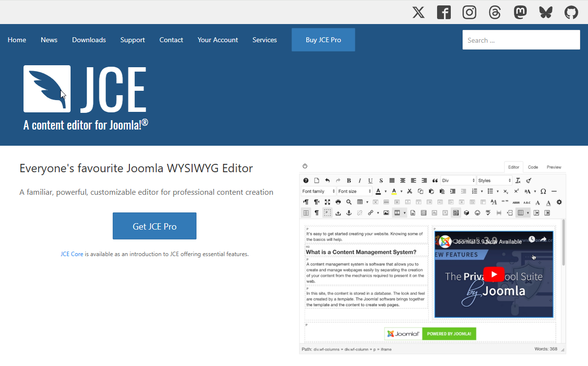Click the Powered by Joomla! banner
The height and width of the screenshot is (366, 588).
tap(430, 334)
